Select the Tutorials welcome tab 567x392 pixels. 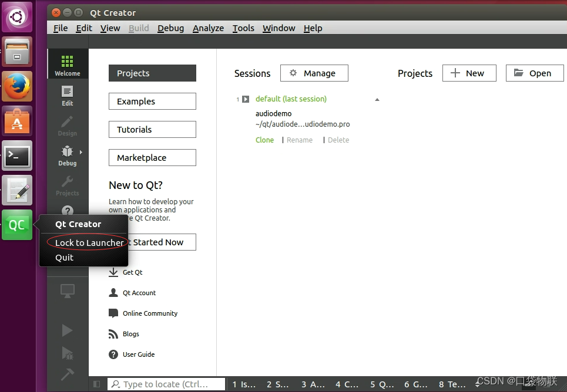(152, 129)
